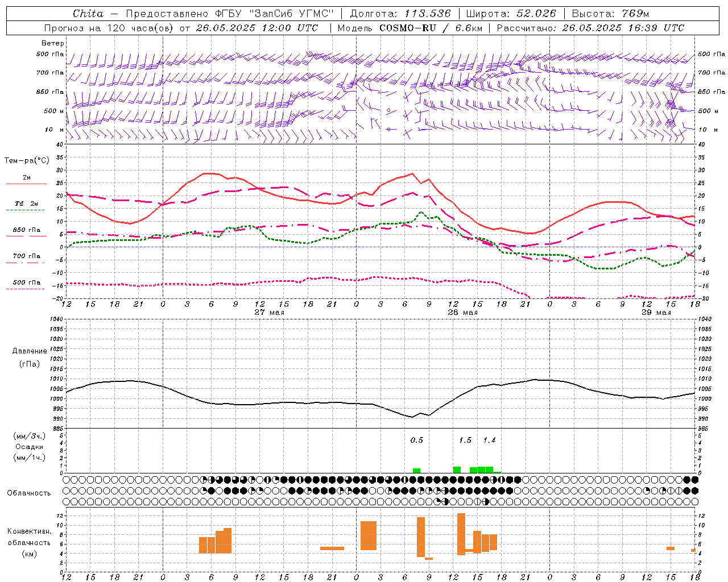728x582 pixels.
Task: Click the '500 гПа' temperature legend entry
Action: pyautogui.click(x=27, y=282)
